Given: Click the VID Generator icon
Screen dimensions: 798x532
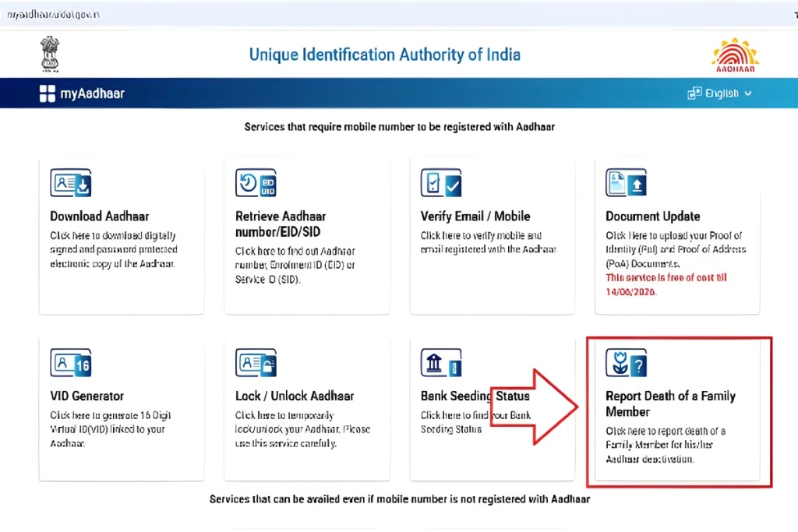Looking at the screenshot, I should [x=71, y=363].
